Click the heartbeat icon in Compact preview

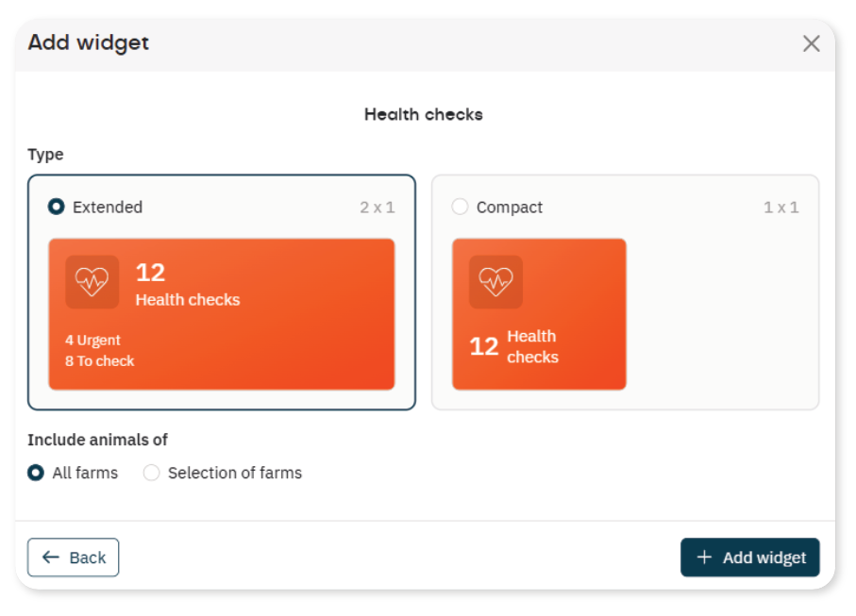495,281
